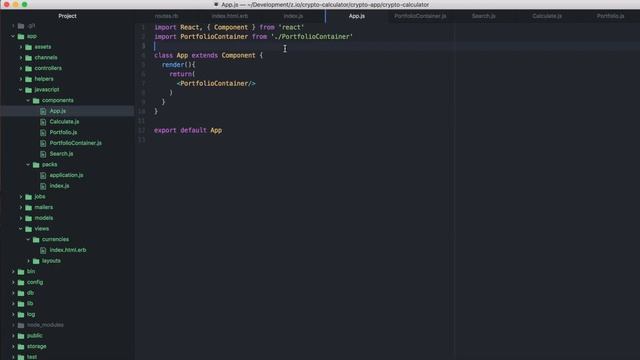Click the db folder icon
The width and height of the screenshot is (640, 360).
click(x=21, y=293)
